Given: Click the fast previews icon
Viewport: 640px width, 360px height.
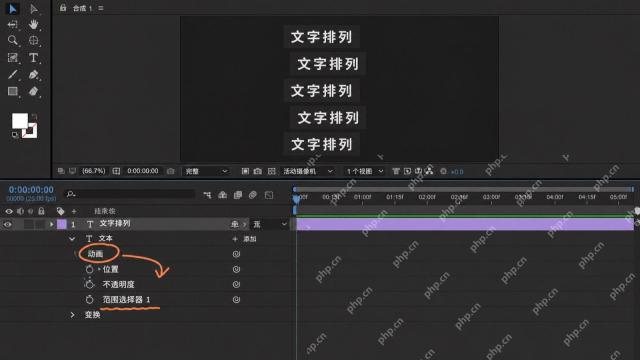Looking at the screenshot, I should (407, 171).
